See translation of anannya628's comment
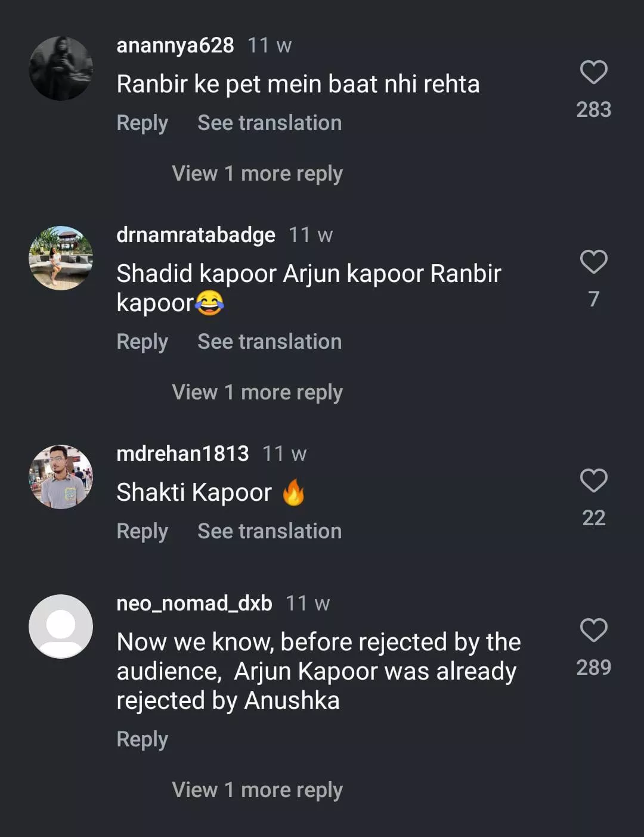This screenshot has height=837, width=644. click(x=270, y=123)
